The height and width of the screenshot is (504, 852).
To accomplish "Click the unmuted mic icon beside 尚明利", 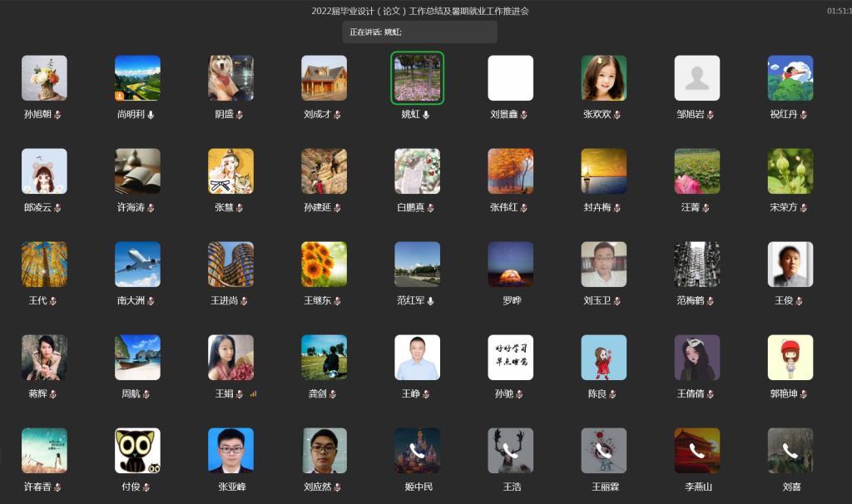I will pyautogui.click(x=151, y=115).
